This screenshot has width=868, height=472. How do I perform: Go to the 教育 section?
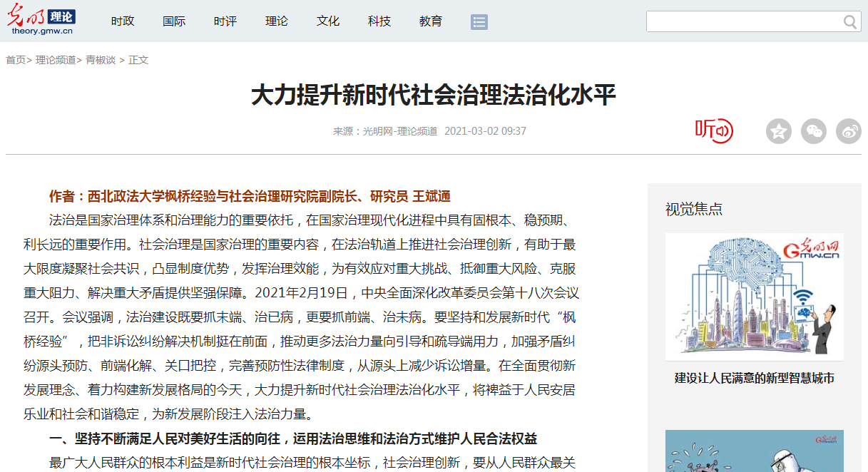431,21
